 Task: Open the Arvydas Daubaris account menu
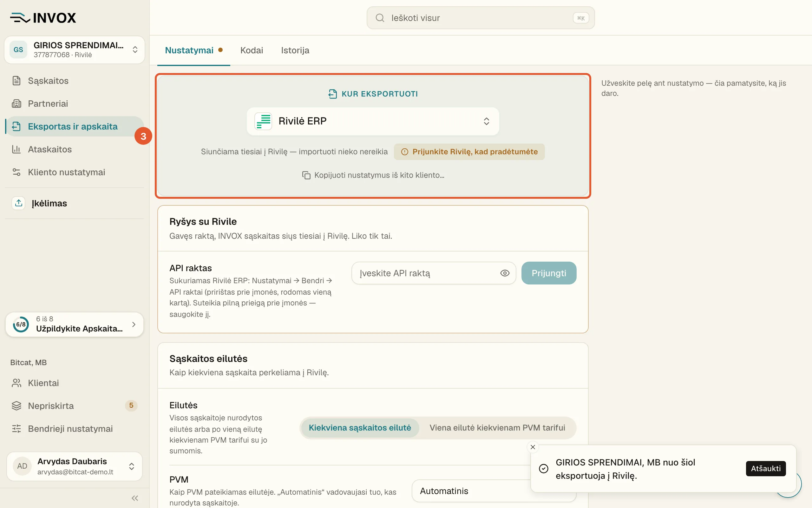click(x=75, y=466)
